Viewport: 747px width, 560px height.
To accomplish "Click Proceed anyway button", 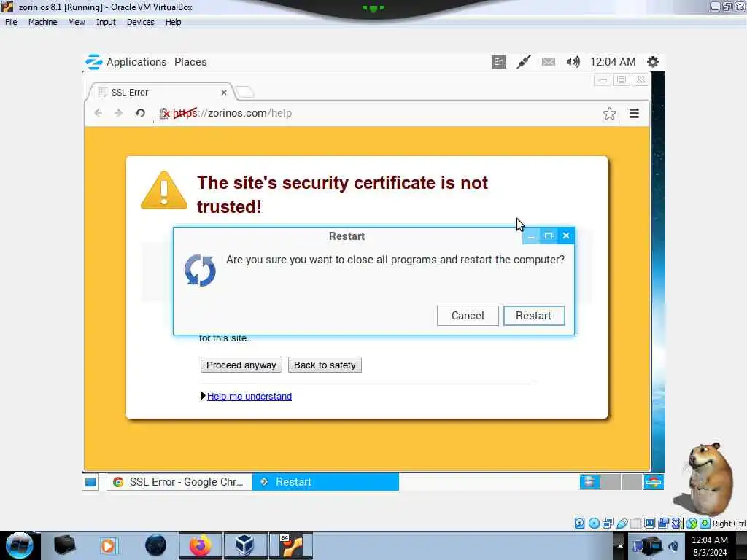I will (x=241, y=365).
